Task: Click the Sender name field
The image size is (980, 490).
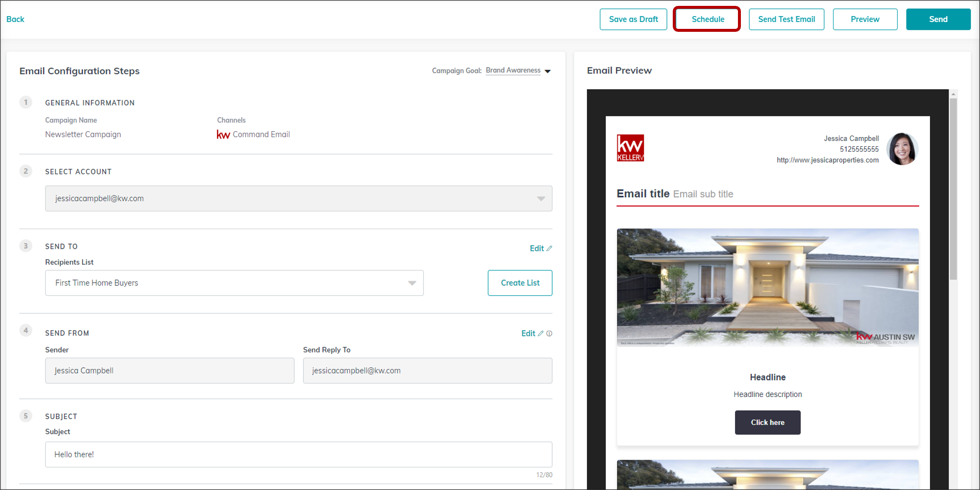Action: 170,371
